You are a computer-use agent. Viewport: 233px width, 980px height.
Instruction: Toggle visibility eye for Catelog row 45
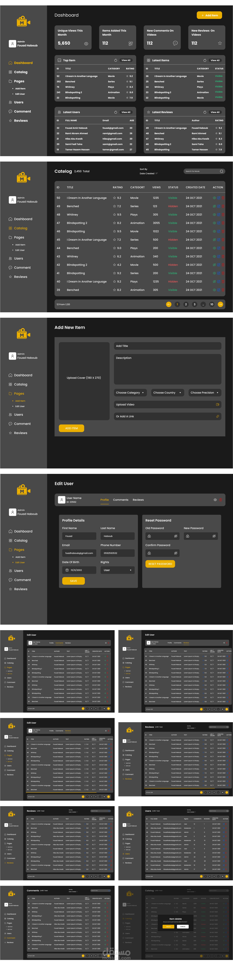[214, 240]
